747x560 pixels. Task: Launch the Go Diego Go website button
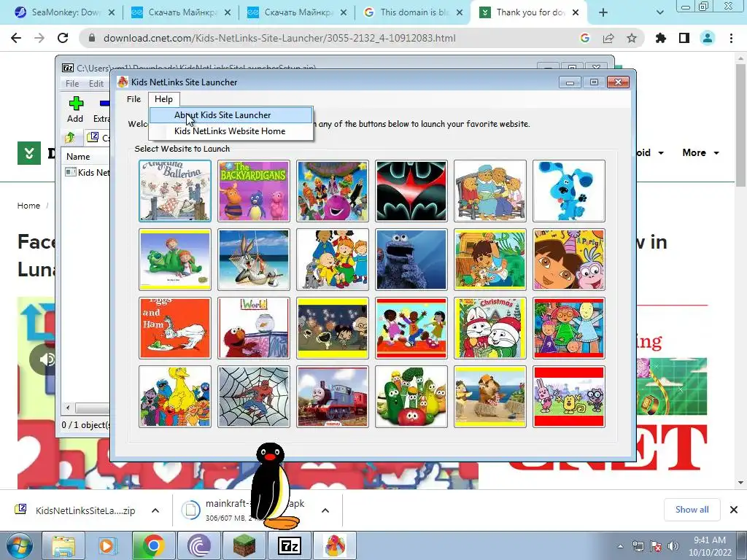pos(490,260)
